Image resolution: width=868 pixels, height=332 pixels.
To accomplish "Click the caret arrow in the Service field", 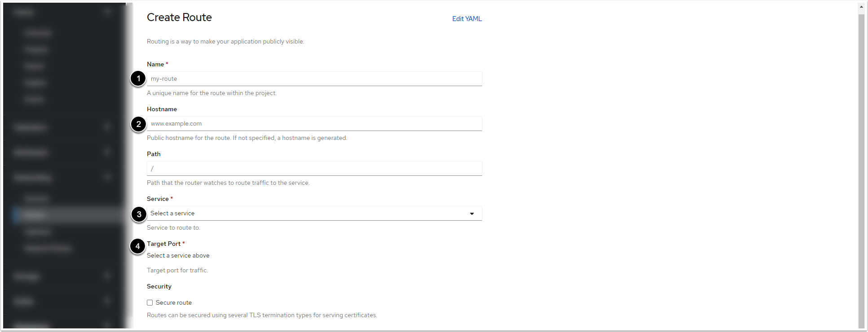I will [471, 214].
